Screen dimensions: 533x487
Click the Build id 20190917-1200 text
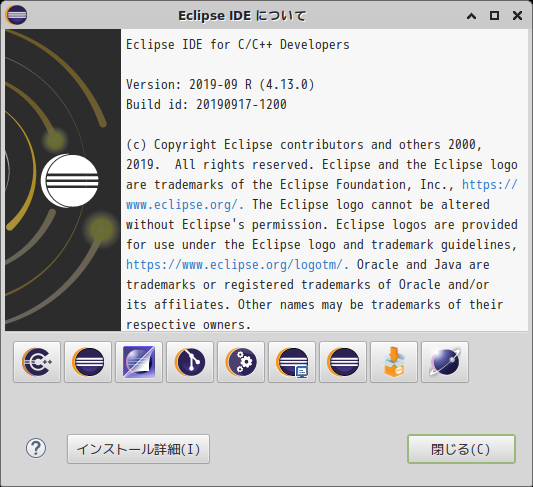point(206,104)
